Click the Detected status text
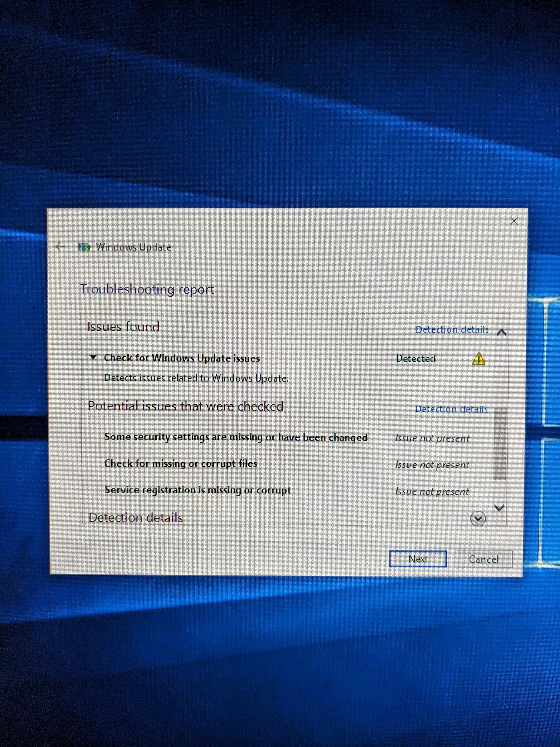This screenshot has height=747, width=560. pos(415,359)
